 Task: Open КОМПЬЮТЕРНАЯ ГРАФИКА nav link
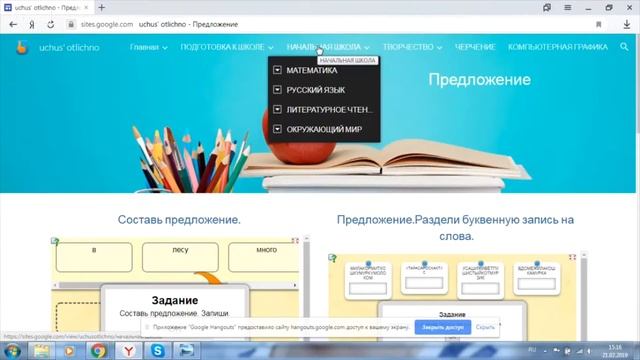point(558,47)
